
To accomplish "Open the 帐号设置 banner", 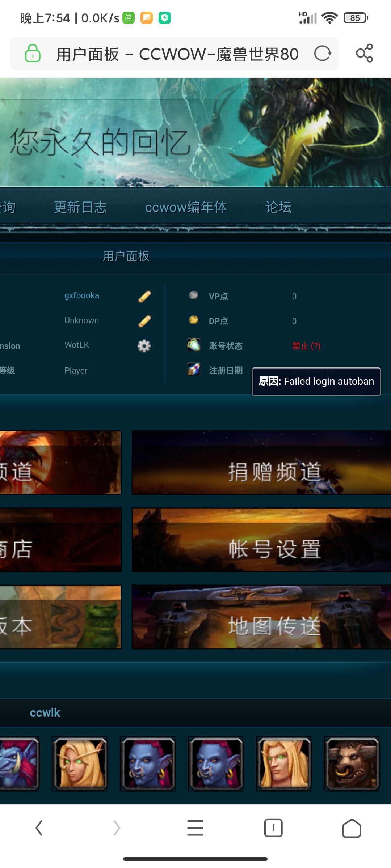I will 261,540.
